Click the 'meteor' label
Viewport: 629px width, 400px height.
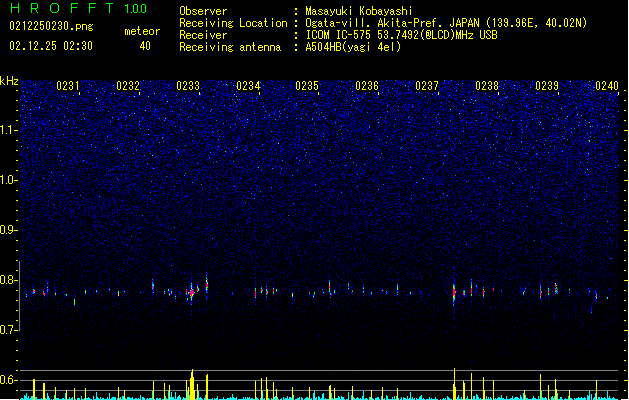[x=142, y=31]
